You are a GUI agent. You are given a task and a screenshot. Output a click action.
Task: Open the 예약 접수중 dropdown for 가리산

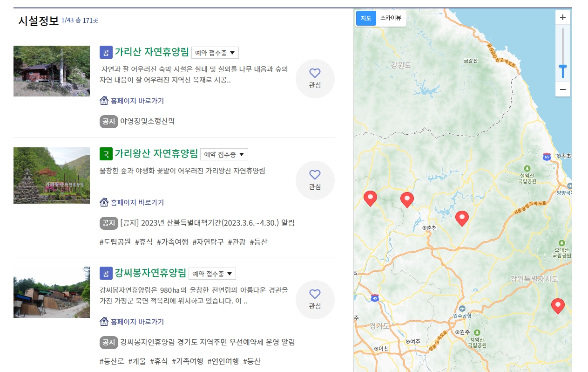pos(215,53)
